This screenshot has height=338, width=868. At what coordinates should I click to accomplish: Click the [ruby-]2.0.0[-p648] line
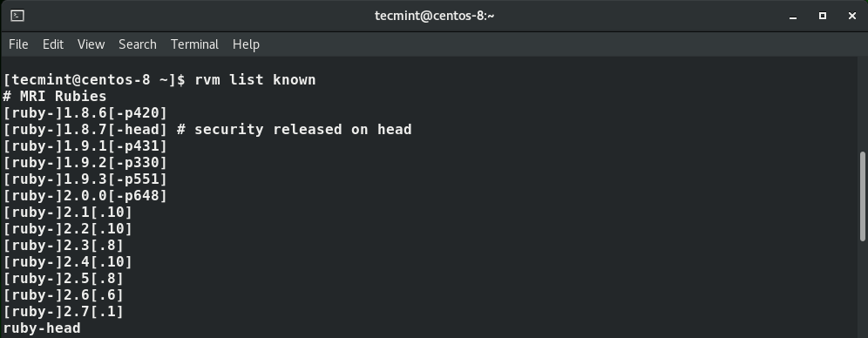point(85,196)
